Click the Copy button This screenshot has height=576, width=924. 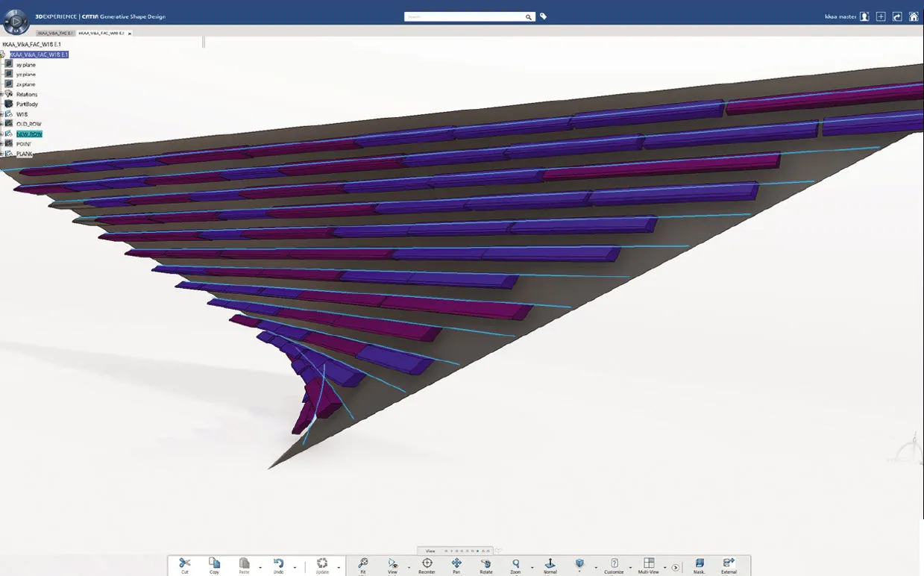click(215, 563)
